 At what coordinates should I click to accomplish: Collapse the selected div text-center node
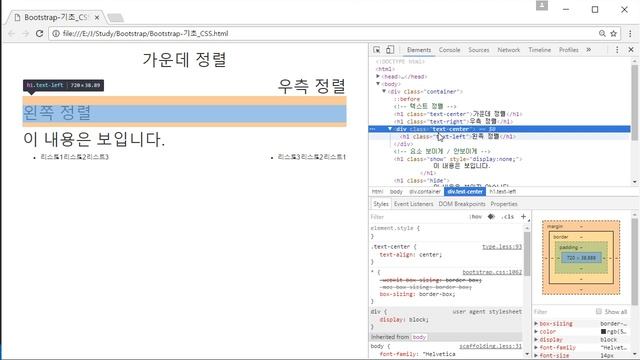[x=390, y=129]
